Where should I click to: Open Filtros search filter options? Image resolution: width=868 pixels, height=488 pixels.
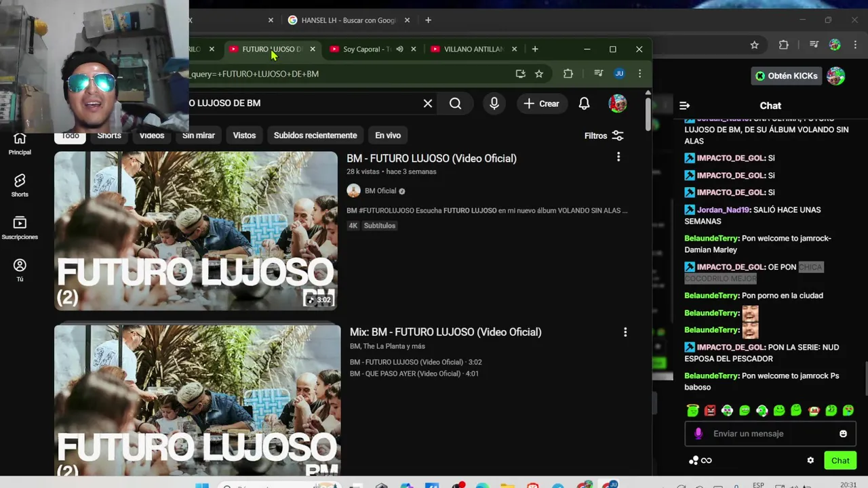pos(604,136)
